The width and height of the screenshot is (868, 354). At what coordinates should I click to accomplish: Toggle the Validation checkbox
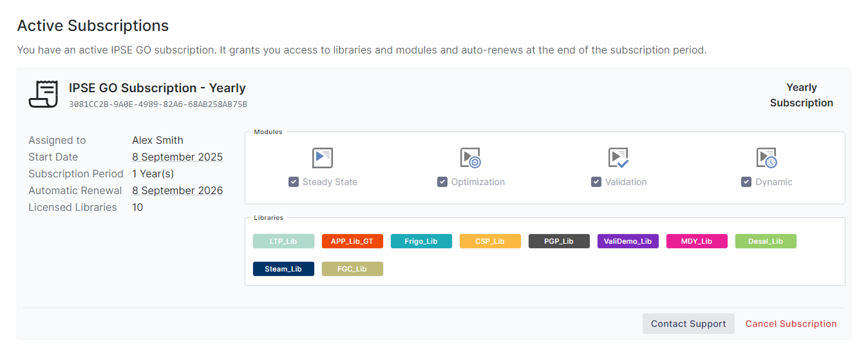(x=596, y=182)
